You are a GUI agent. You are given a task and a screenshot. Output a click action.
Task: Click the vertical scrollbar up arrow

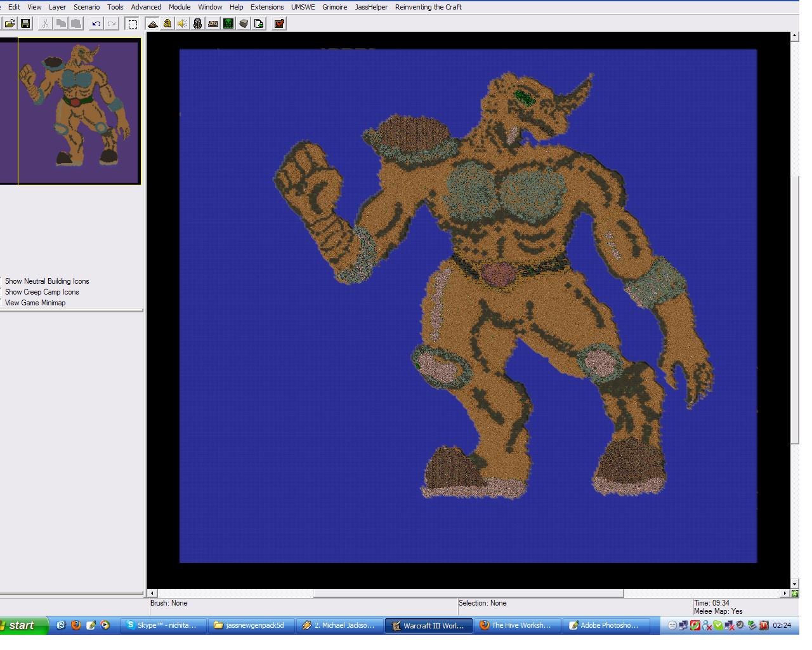click(795, 37)
